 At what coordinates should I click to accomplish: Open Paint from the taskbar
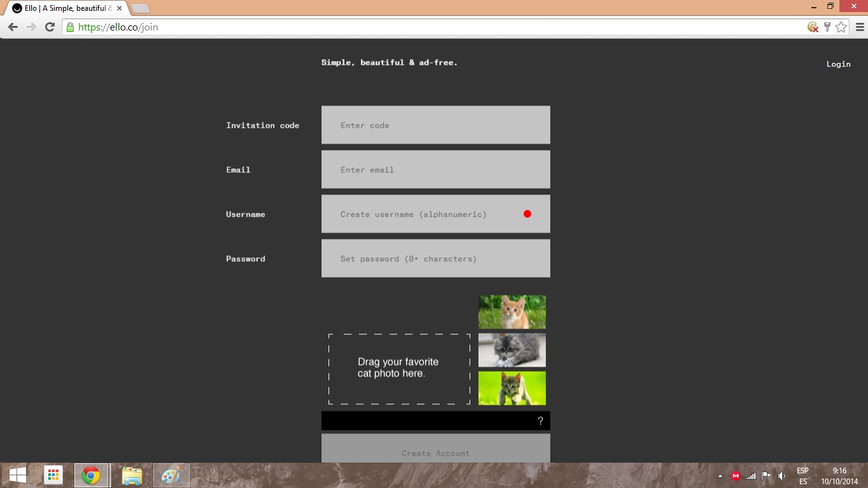[x=171, y=475]
